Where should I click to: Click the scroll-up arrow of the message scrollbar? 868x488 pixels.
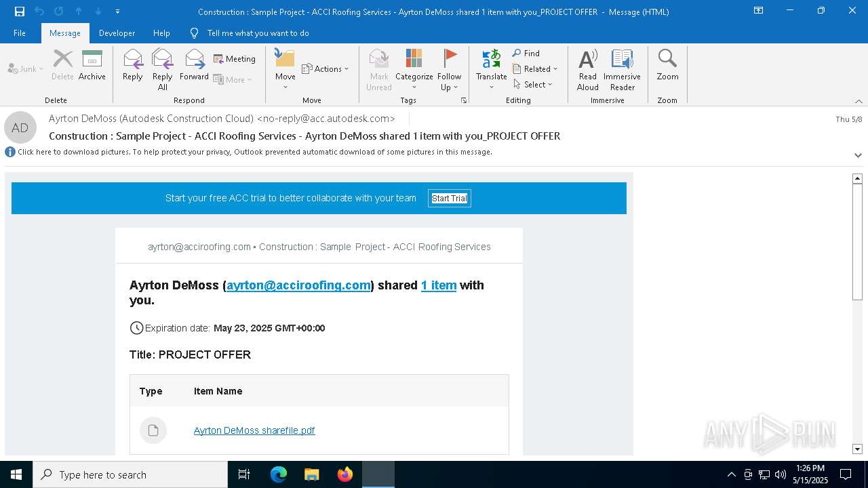coord(857,179)
